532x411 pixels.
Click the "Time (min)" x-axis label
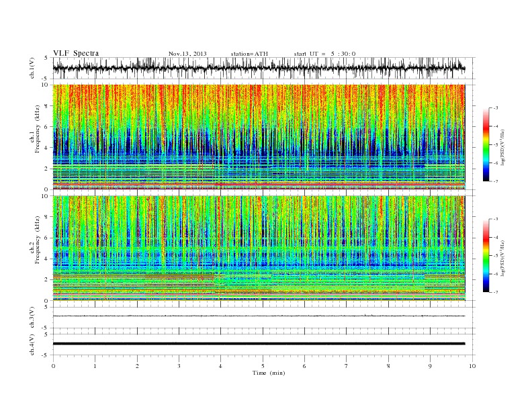click(x=269, y=373)
